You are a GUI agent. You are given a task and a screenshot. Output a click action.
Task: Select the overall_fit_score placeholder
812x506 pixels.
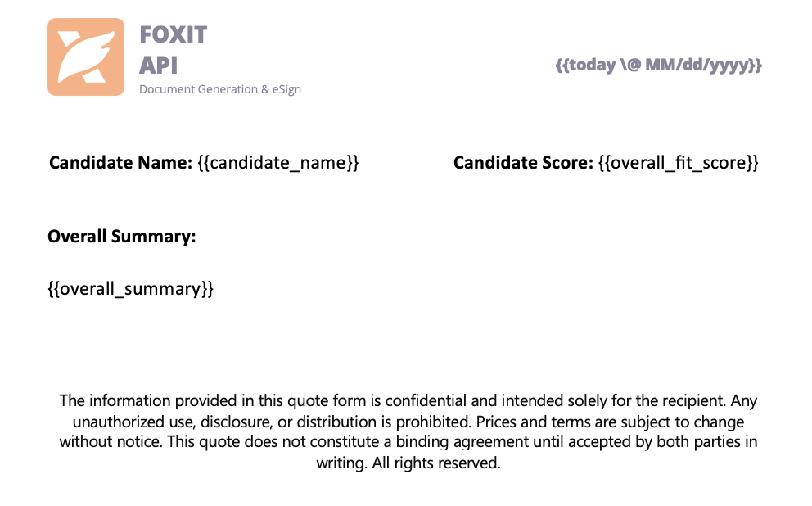(x=679, y=163)
